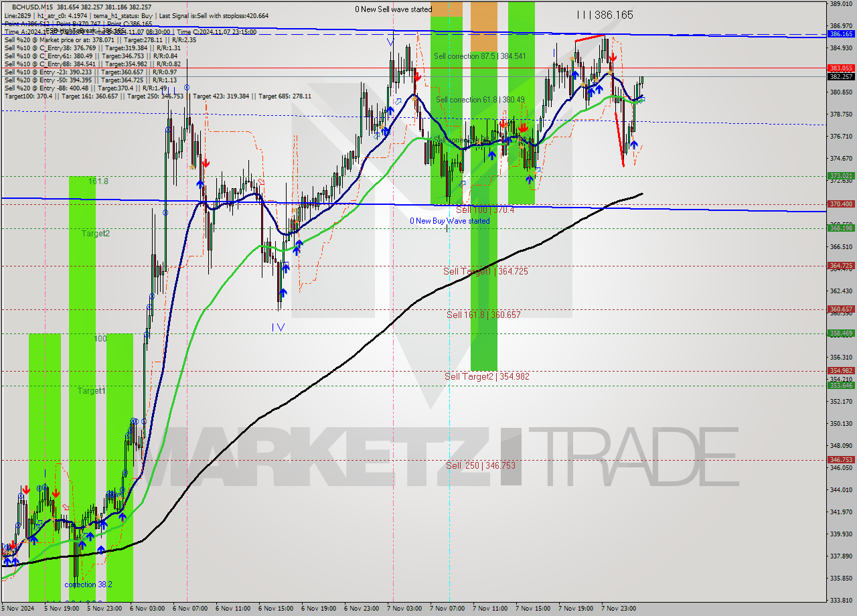Click the blue 386.165 price tag

841,33
